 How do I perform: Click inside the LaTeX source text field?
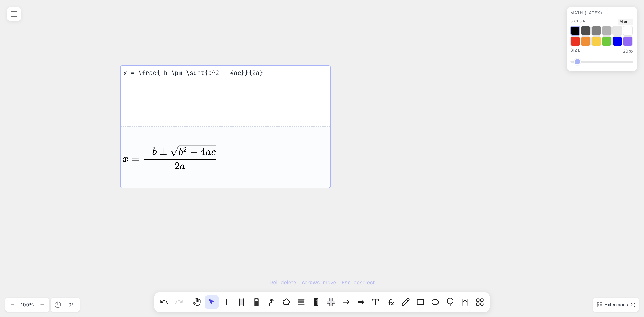tap(225, 96)
